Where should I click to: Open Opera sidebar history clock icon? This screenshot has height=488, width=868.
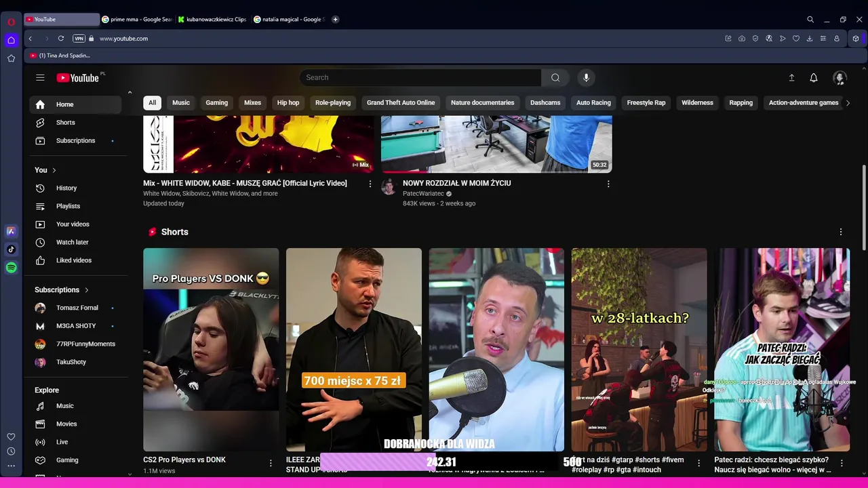11,451
